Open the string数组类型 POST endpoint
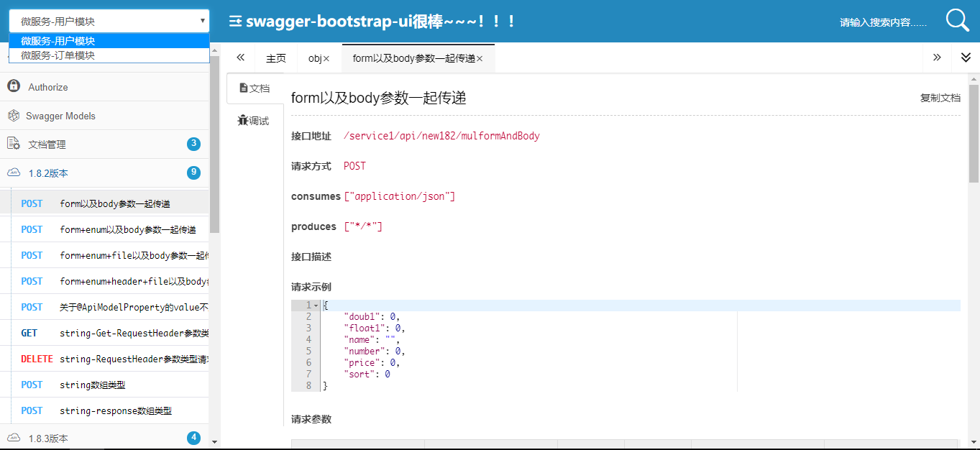980x450 pixels. tap(93, 385)
